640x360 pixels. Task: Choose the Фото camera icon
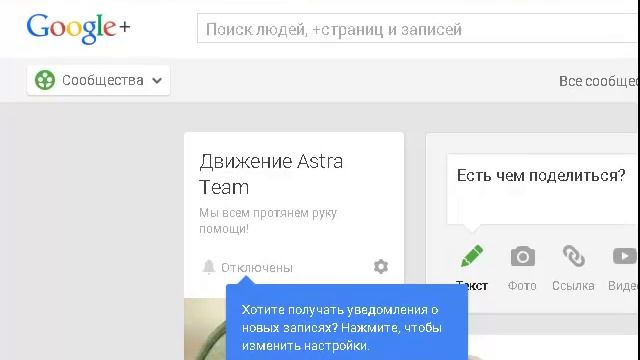[522, 257]
